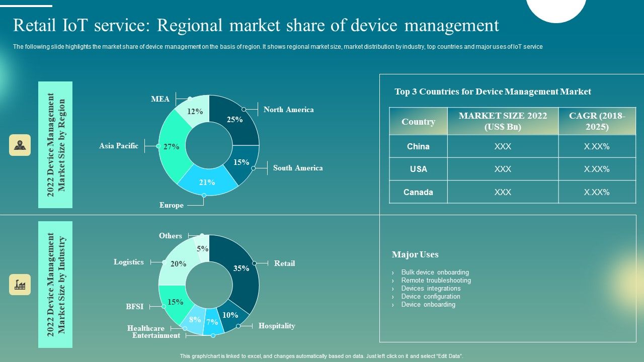The width and height of the screenshot is (644, 362).
Task: Click the Healthcare chart label
Action: coord(146,328)
